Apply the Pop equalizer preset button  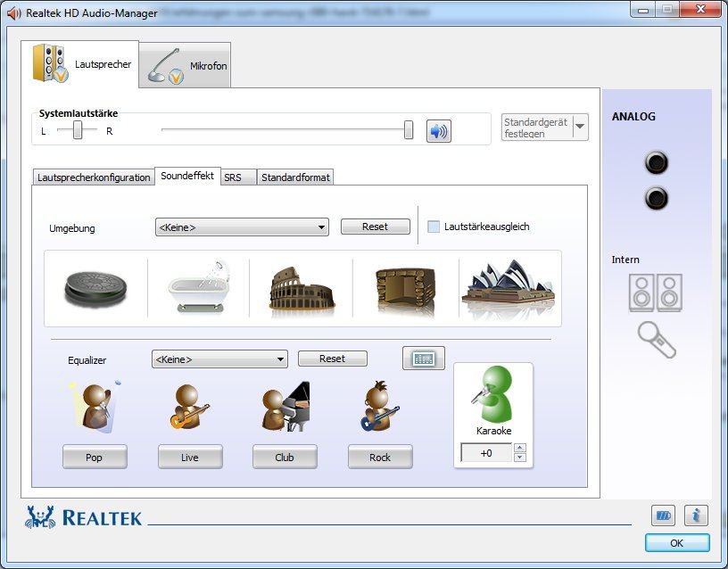pos(95,458)
